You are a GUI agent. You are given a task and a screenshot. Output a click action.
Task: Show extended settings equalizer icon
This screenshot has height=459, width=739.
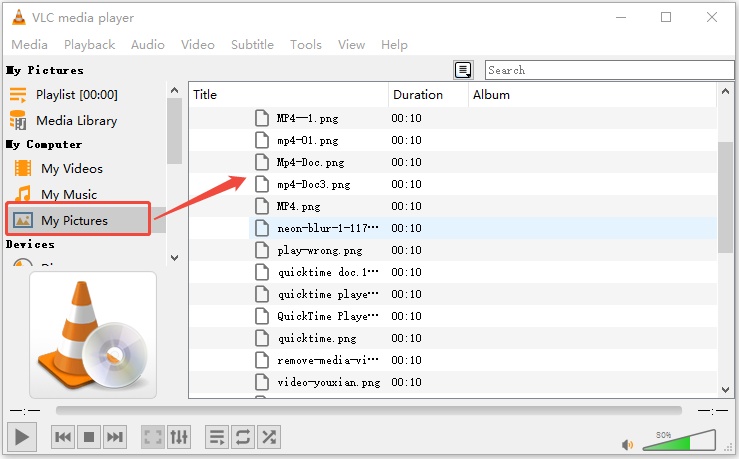click(x=179, y=437)
